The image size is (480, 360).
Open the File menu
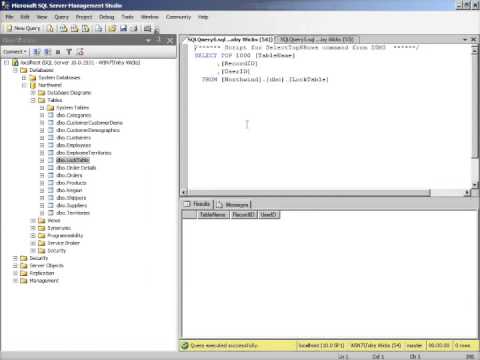tap(9, 17)
